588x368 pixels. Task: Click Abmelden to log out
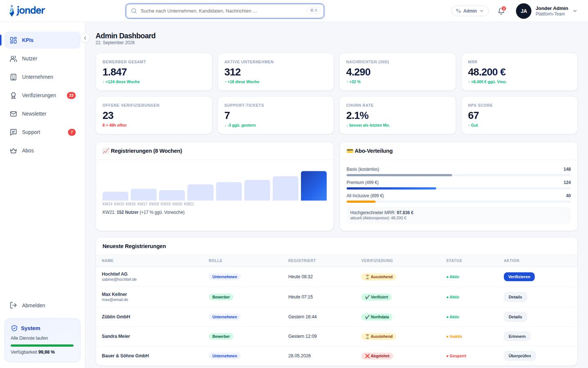[42, 305]
